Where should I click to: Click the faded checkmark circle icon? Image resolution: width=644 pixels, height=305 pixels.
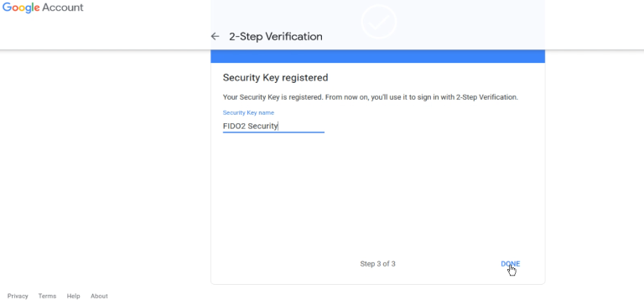(x=379, y=22)
